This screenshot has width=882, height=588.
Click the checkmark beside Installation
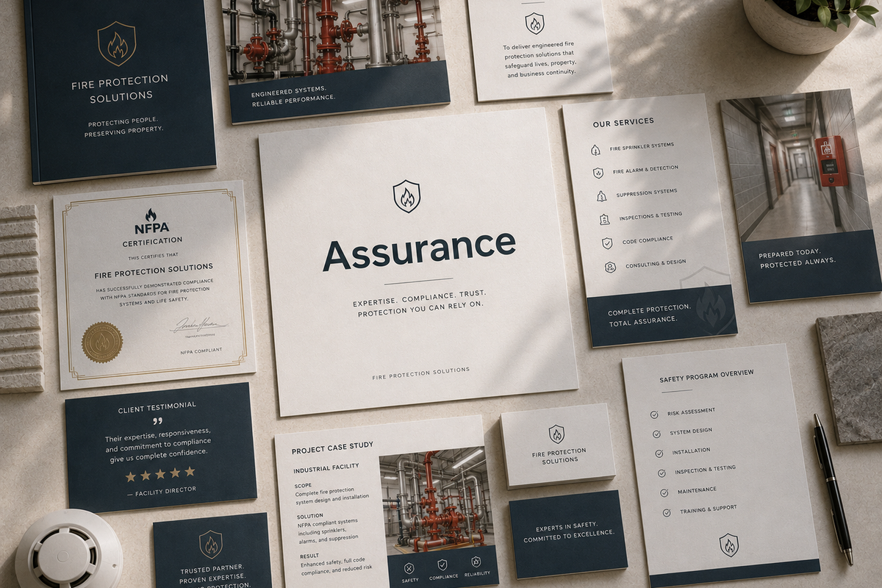pyautogui.click(x=659, y=453)
